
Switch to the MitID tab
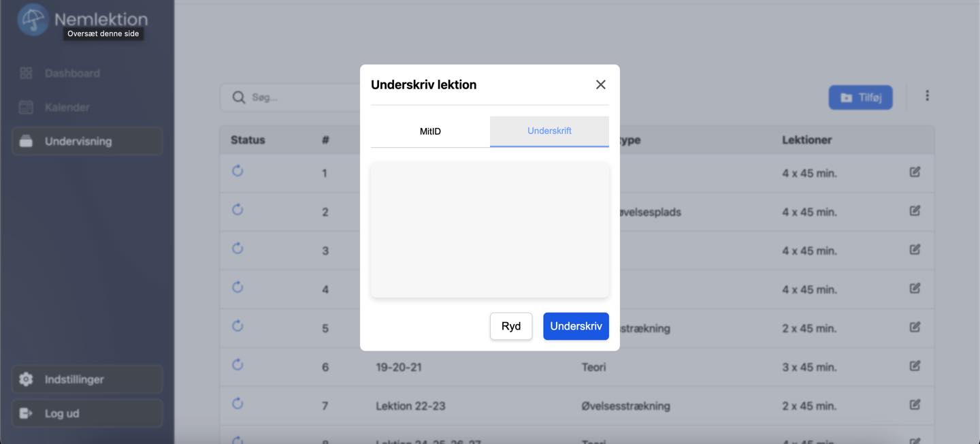point(430,131)
